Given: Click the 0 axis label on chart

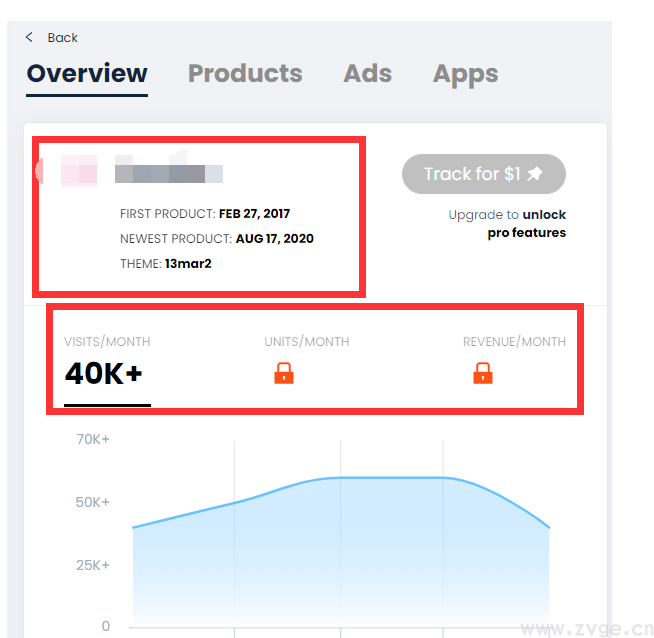Looking at the screenshot, I should [x=106, y=626].
